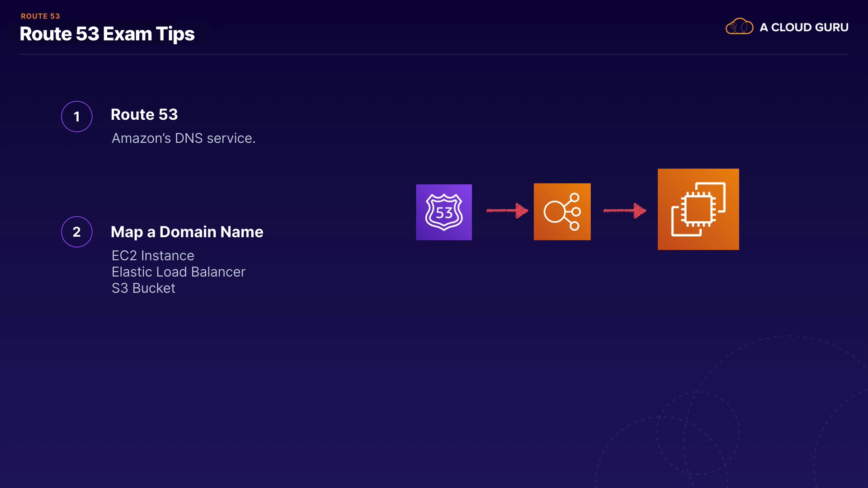This screenshot has width=868, height=488.
Task: Click the dashed circle decoration bottom right
Action: pyautogui.click(x=698, y=433)
